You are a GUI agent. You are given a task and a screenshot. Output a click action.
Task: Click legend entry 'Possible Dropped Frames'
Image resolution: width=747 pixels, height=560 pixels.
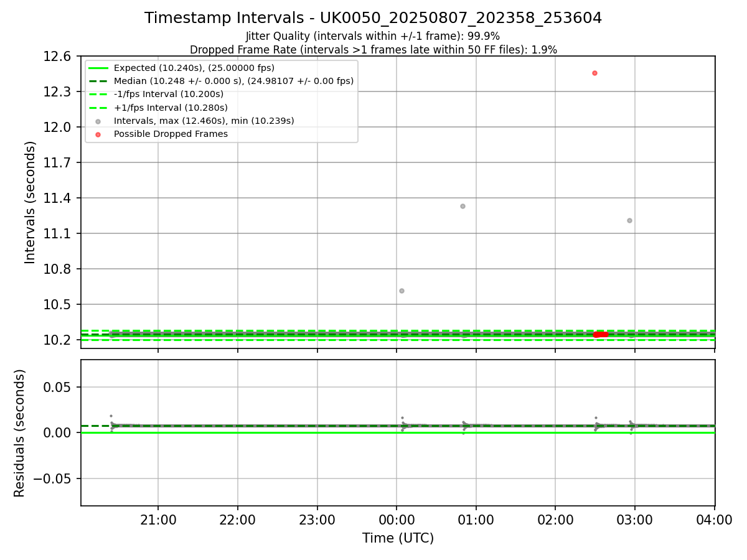[x=171, y=134]
